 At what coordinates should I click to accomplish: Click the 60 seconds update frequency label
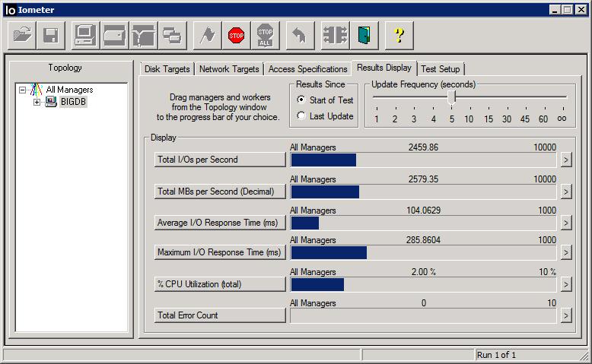pyautogui.click(x=543, y=119)
